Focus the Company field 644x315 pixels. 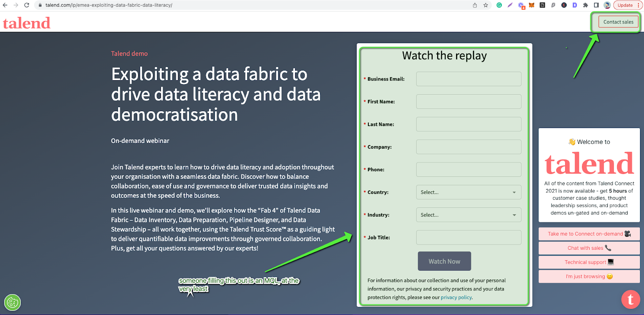click(x=469, y=147)
